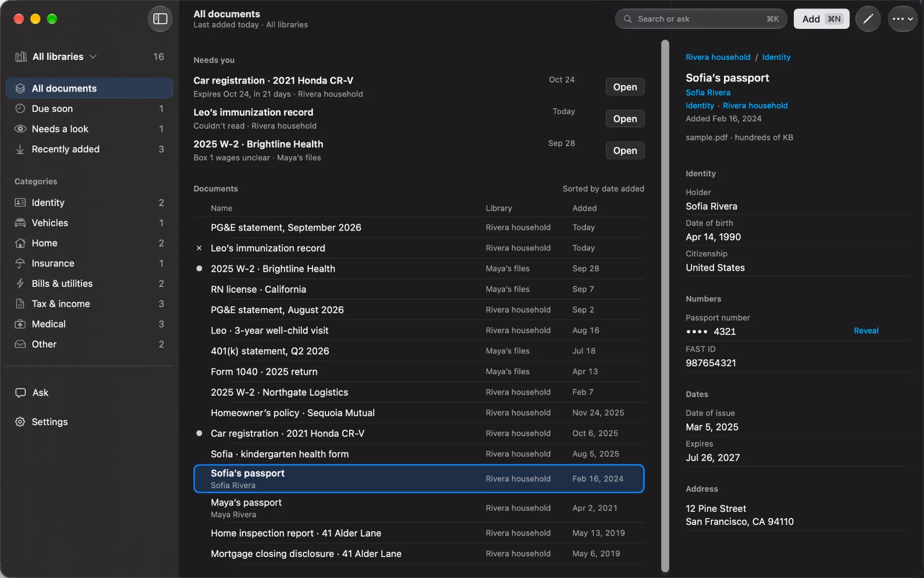This screenshot has width=924, height=578.
Task: Click the document list scrollbar
Action: coord(665,306)
